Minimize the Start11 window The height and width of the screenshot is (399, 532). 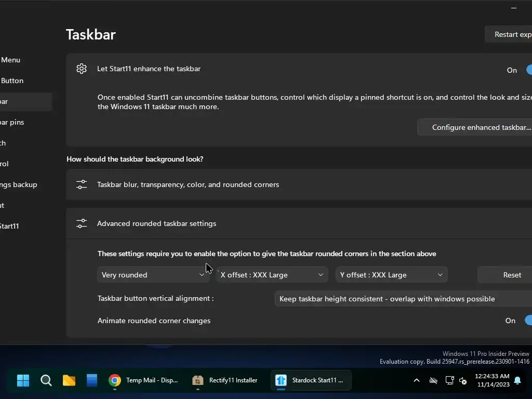[514, 7]
